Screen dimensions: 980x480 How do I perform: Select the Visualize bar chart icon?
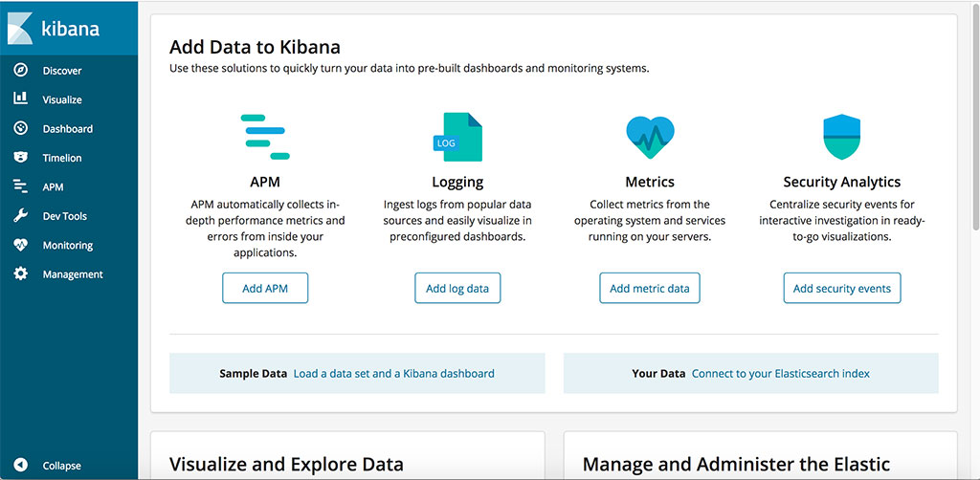click(x=21, y=98)
